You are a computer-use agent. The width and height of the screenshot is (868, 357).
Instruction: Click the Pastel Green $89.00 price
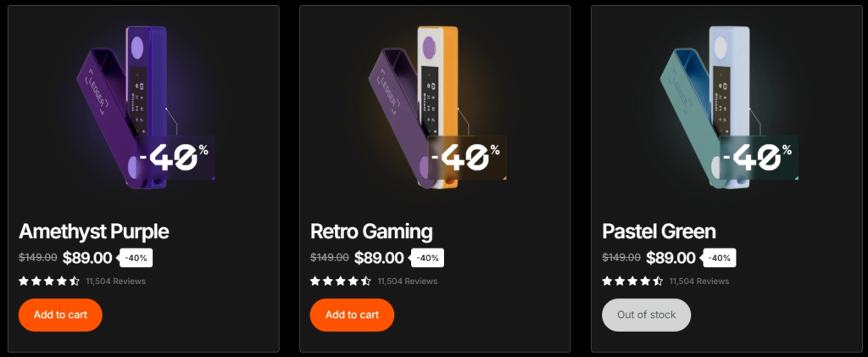[670, 258]
